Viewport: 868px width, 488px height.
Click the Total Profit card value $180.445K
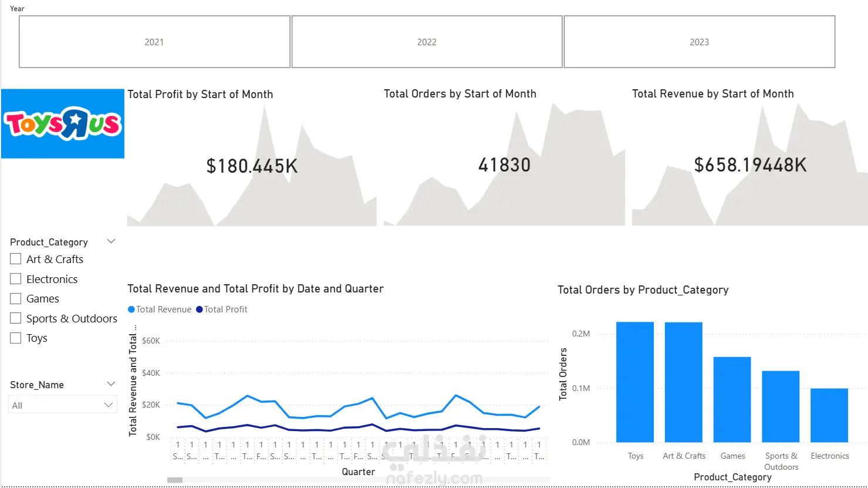pyautogui.click(x=252, y=166)
